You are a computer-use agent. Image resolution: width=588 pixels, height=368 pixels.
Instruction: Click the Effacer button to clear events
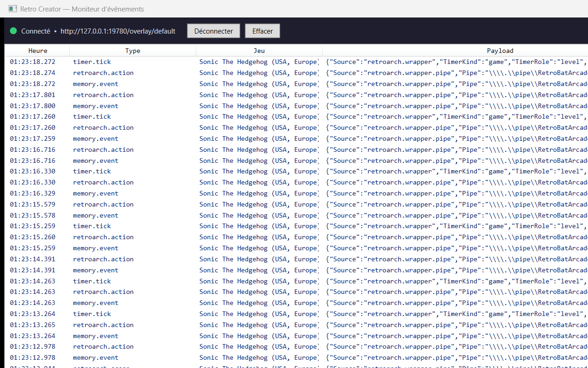[x=262, y=31]
